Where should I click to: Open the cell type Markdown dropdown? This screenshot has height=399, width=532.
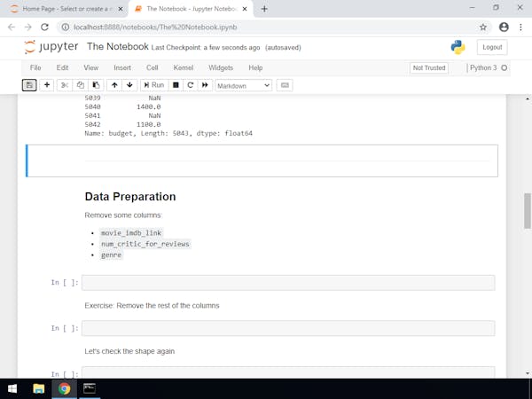tap(243, 85)
